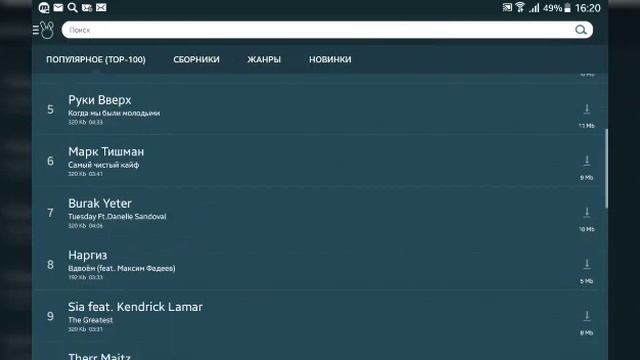The image size is (640, 360).
Task: Tap the battery indicator icon
Action: (x=567, y=8)
